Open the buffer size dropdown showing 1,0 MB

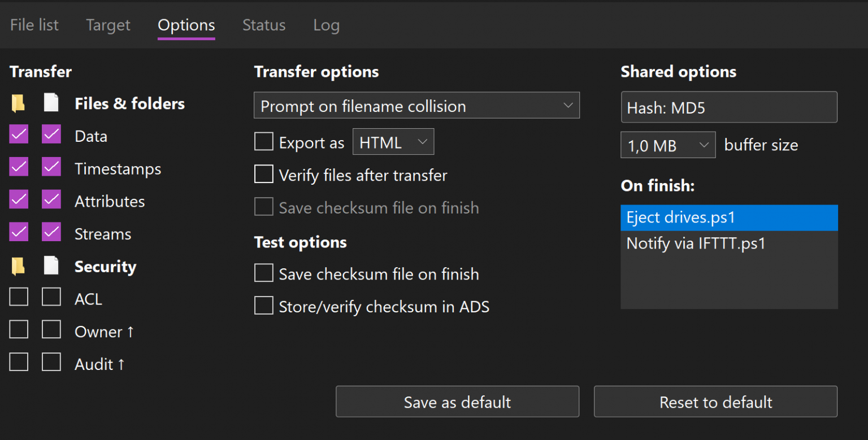click(x=668, y=145)
